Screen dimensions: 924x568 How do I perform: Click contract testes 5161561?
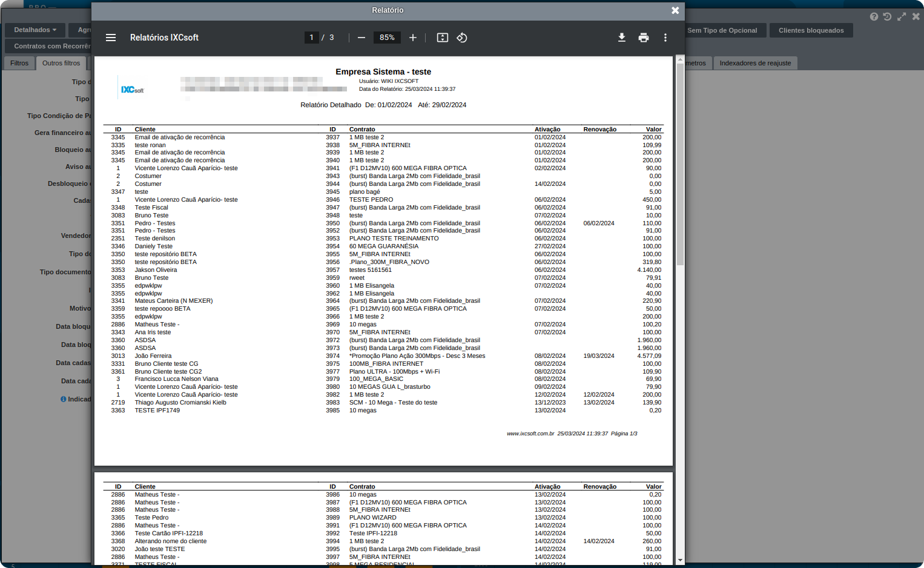pos(371,270)
